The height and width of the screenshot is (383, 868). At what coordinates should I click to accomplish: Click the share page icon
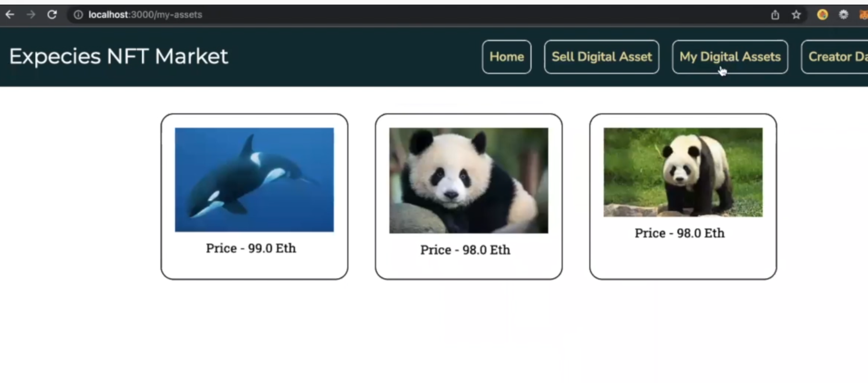point(775,15)
